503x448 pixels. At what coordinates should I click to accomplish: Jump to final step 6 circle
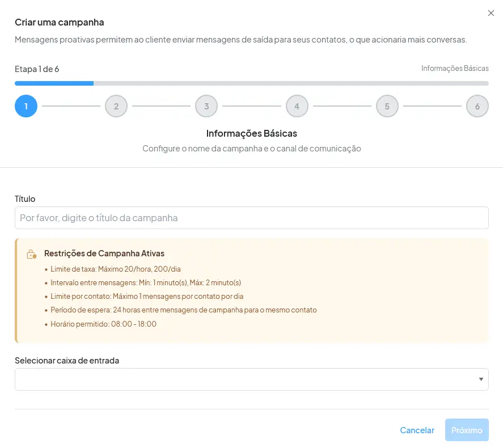pyautogui.click(x=477, y=106)
